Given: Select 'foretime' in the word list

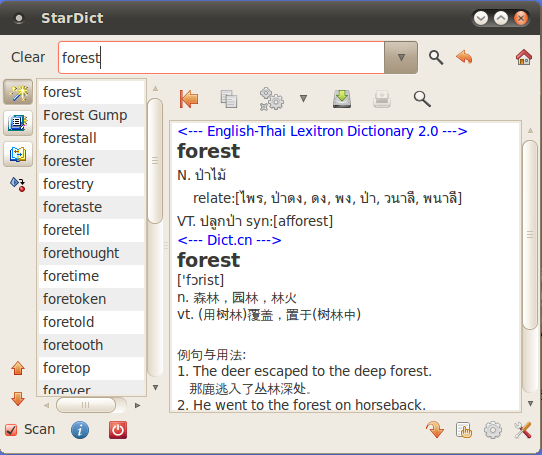Looking at the screenshot, I should [91, 276].
